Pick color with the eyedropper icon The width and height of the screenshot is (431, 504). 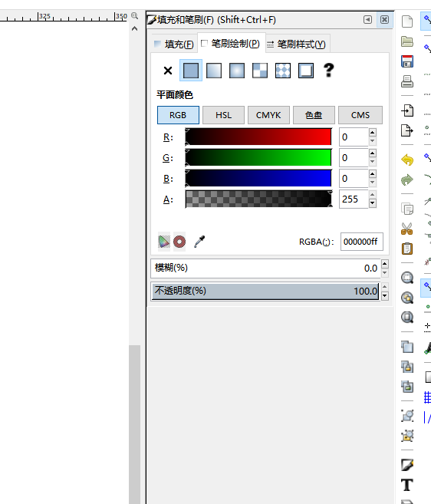point(199,242)
